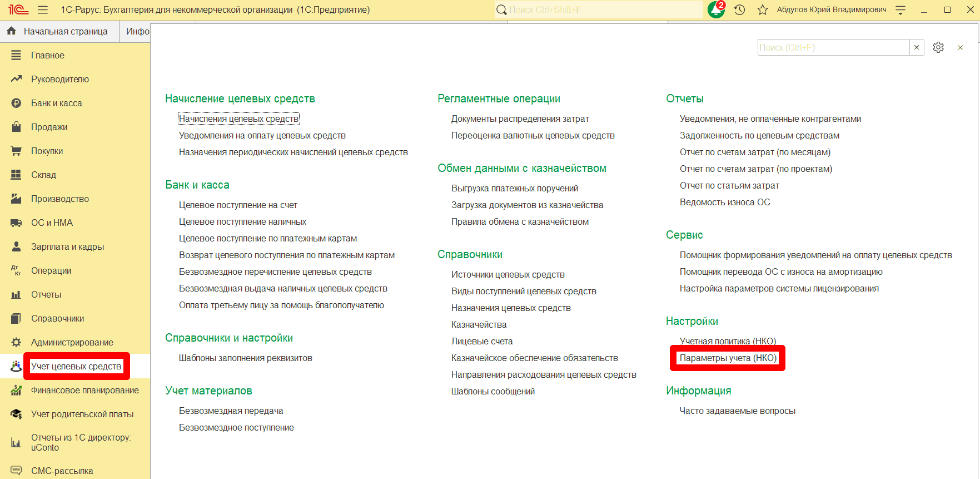Close the section menu panel
This screenshot has height=479, width=980.
pyautogui.click(x=960, y=48)
